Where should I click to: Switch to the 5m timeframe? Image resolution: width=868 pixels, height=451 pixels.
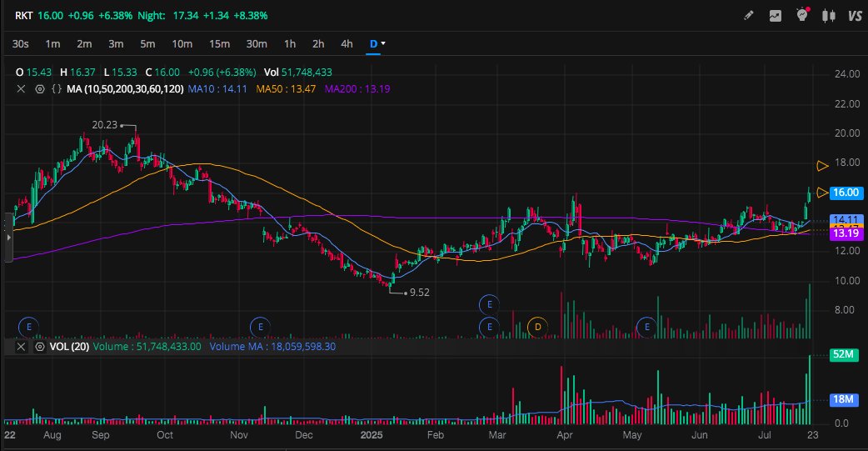147,44
